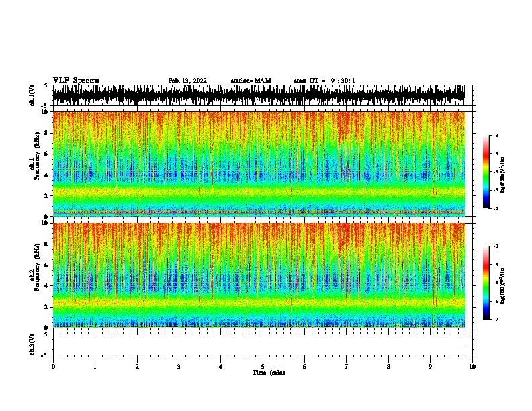Screen dimensions: 532x411
Task: Click the ch.2 spectrogram color scale bar
Action: [x=486, y=283]
